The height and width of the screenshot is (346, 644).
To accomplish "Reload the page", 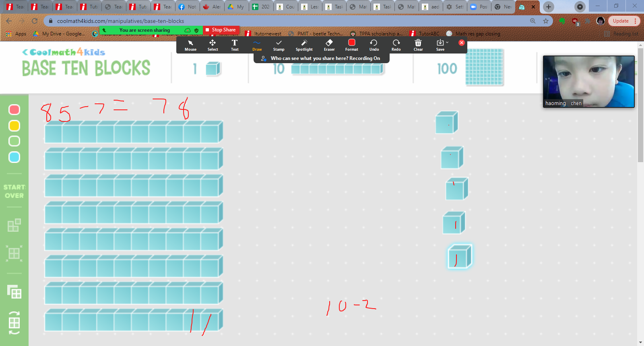I will click(35, 21).
